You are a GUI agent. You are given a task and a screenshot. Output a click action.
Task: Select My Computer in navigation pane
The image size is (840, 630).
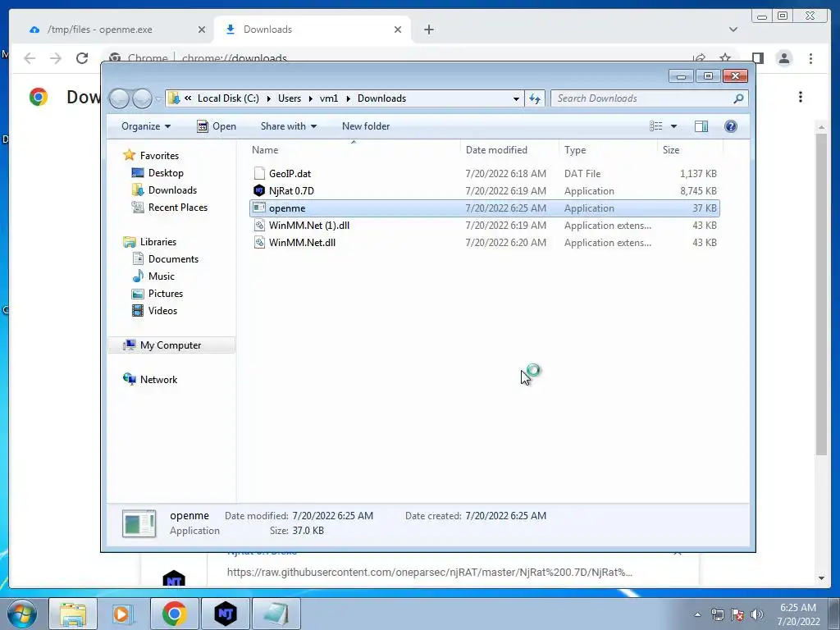171,345
